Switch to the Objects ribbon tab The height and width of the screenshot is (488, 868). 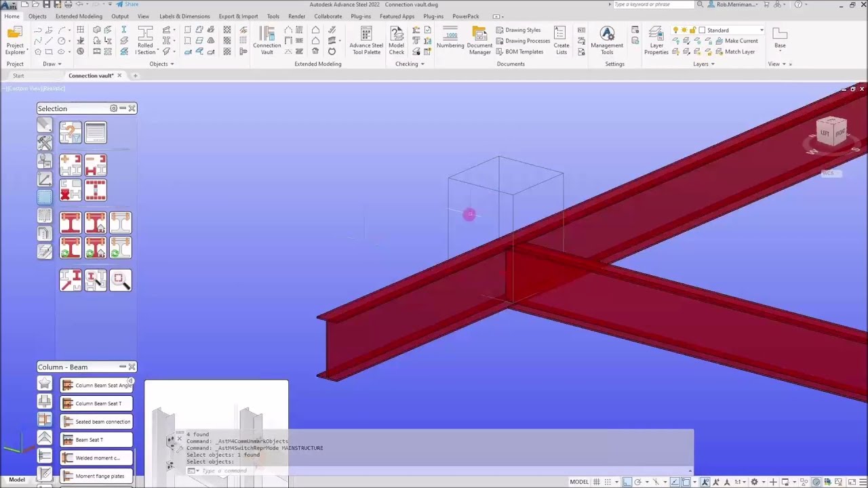37,16
